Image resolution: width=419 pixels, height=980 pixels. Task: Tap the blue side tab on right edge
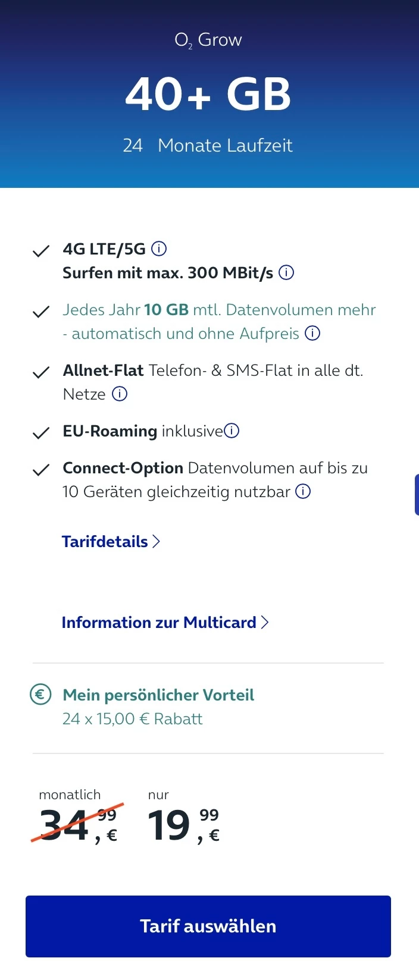416,494
